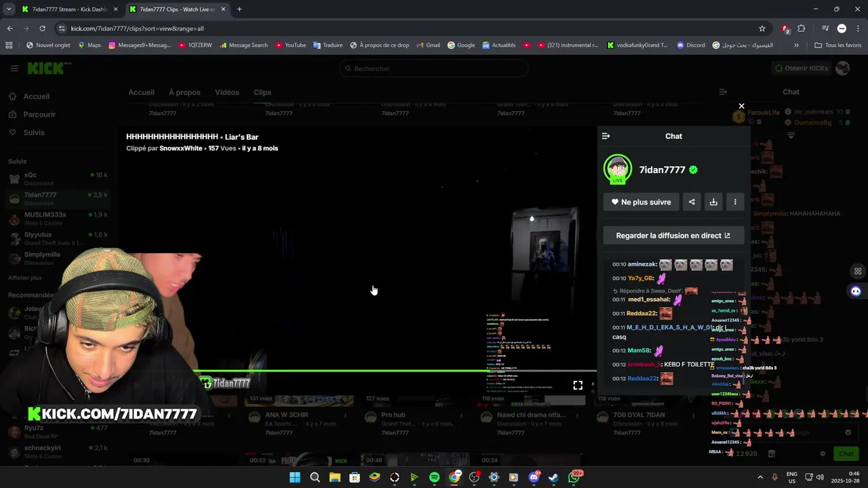
Task: Click the green Chat send button
Action: pos(846,453)
